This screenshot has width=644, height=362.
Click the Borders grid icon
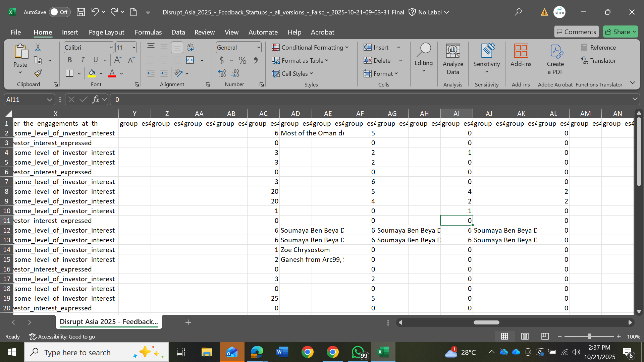tap(69, 73)
